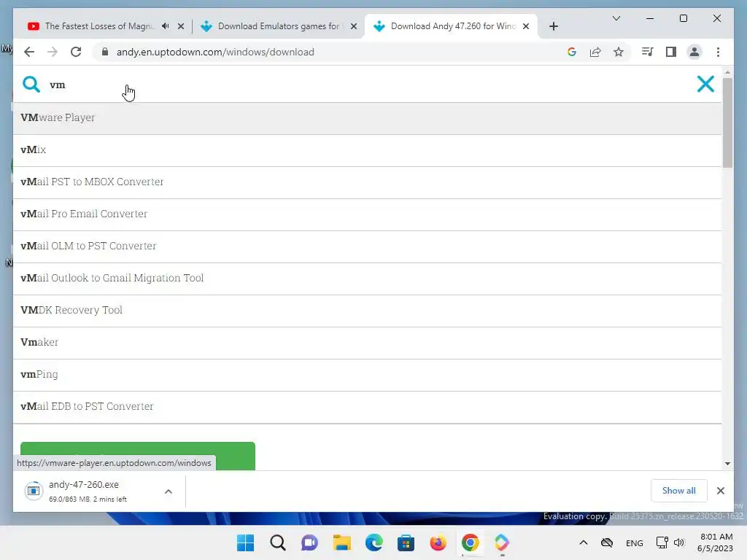Open the Chat app on the taskbar
747x560 pixels.
point(309,542)
